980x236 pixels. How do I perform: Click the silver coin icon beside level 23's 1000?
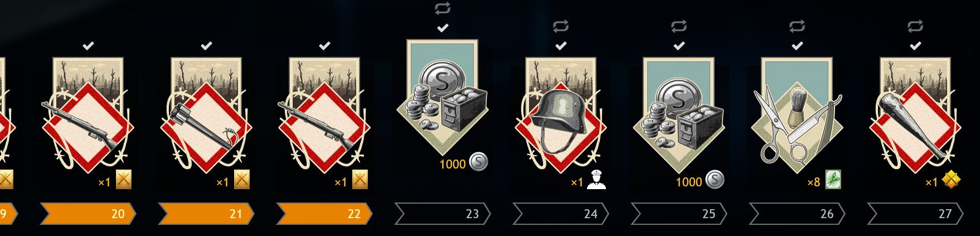click(x=478, y=162)
